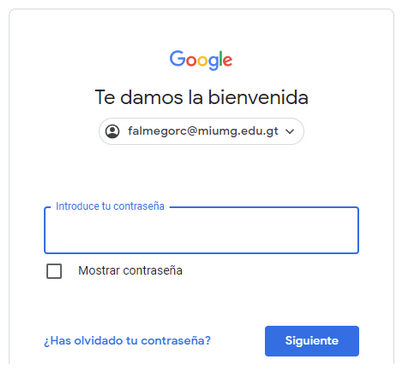
Task: Expand the account switcher chevron
Action: tap(290, 132)
